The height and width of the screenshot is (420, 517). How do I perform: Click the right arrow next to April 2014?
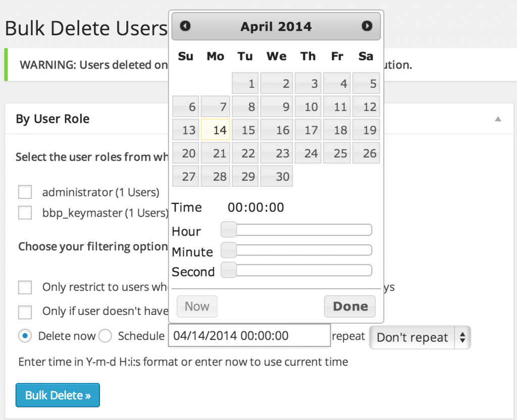[x=367, y=26]
